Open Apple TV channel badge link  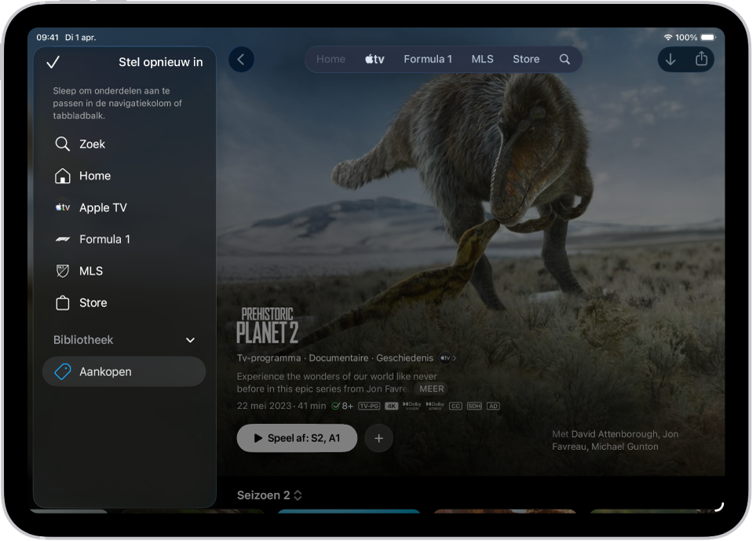point(447,358)
